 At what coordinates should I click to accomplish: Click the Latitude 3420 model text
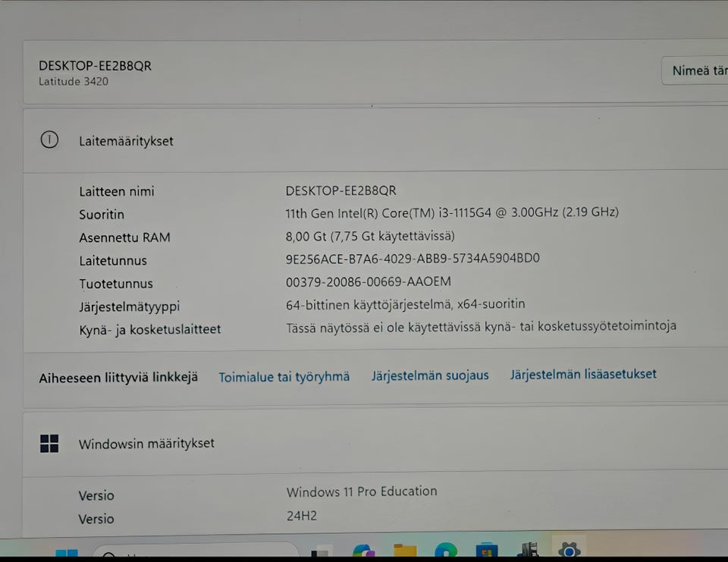[x=74, y=81]
